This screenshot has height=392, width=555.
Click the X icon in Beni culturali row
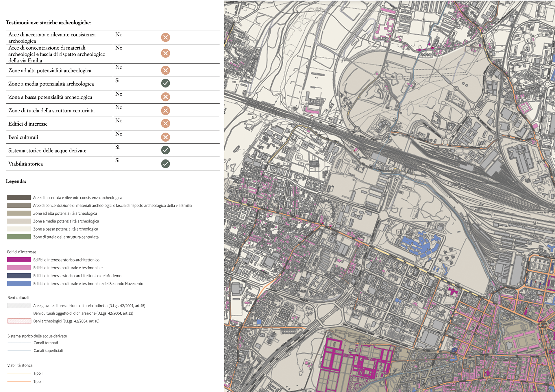pos(165,137)
